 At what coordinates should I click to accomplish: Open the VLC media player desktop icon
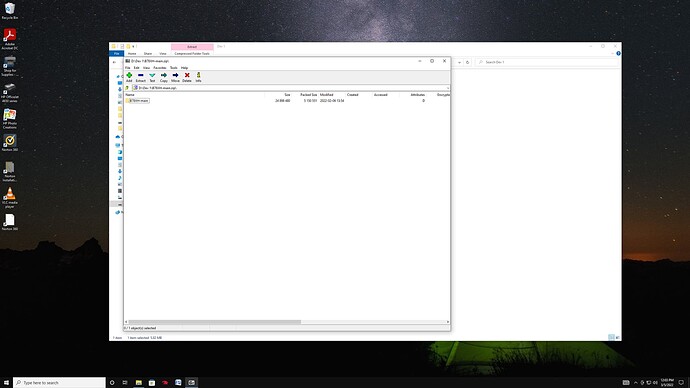pos(10,198)
